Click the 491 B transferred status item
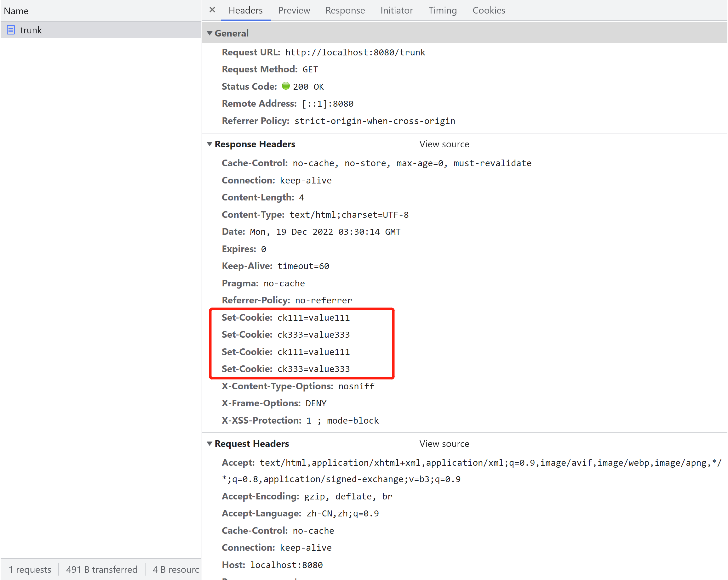Image resolution: width=728 pixels, height=580 pixels. (102, 569)
